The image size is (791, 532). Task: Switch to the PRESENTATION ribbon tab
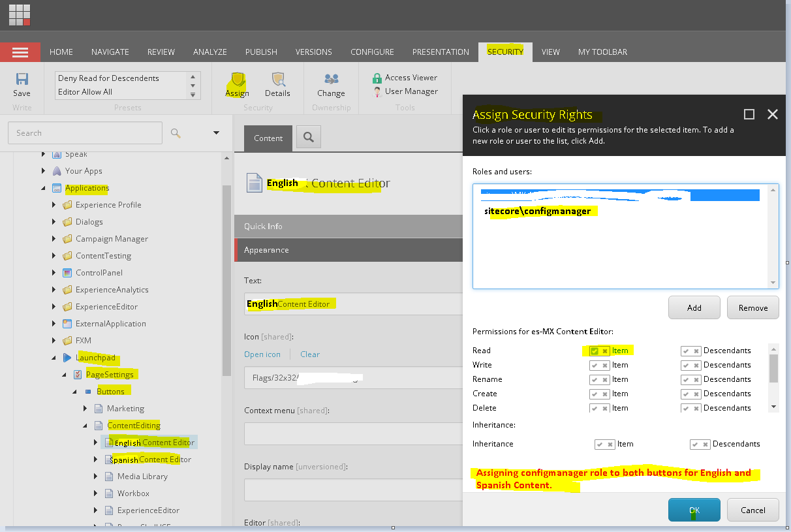tap(441, 52)
